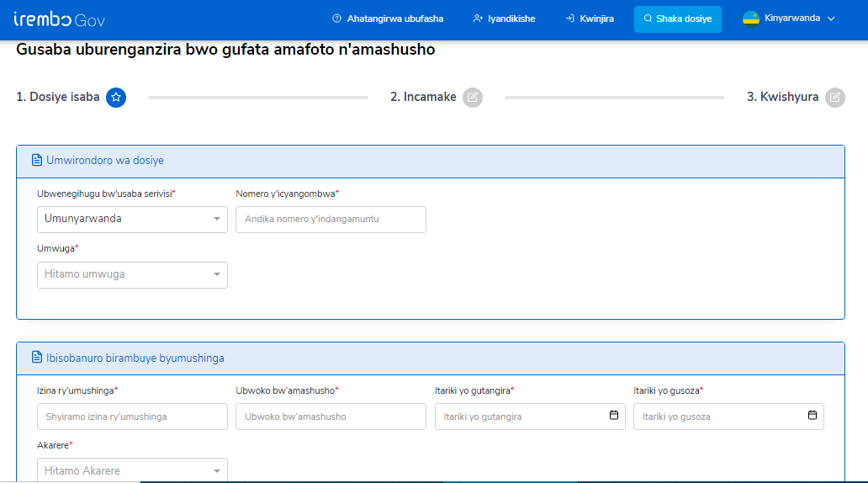The image size is (868, 483).
Task: Click the star icon beside Dosiye isaba
Action: click(116, 98)
